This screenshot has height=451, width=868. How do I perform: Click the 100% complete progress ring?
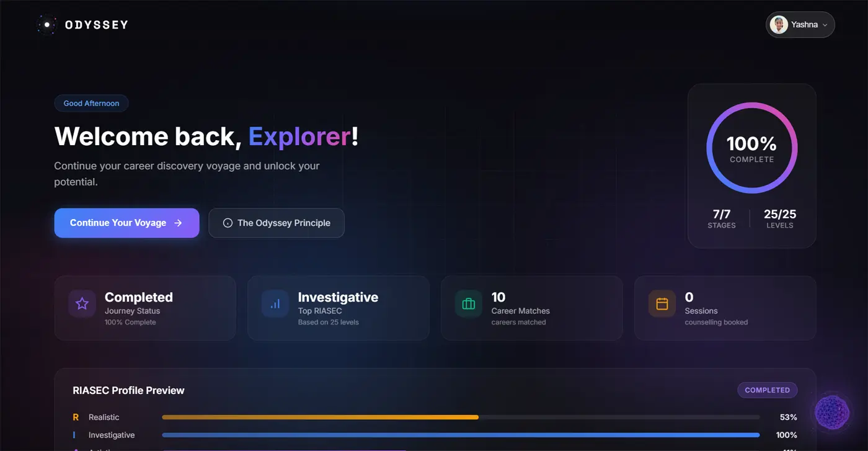click(752, 148)
